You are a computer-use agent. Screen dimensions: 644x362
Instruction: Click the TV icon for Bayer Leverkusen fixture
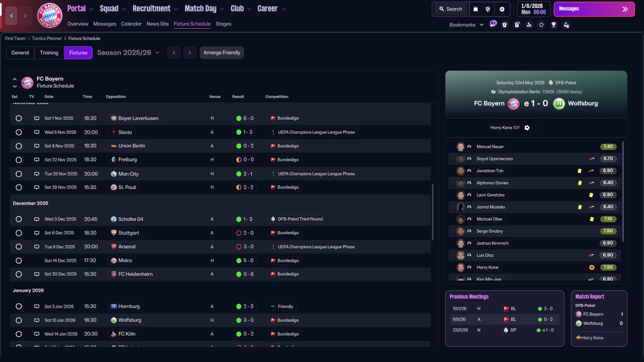click(x=37, y=118)
